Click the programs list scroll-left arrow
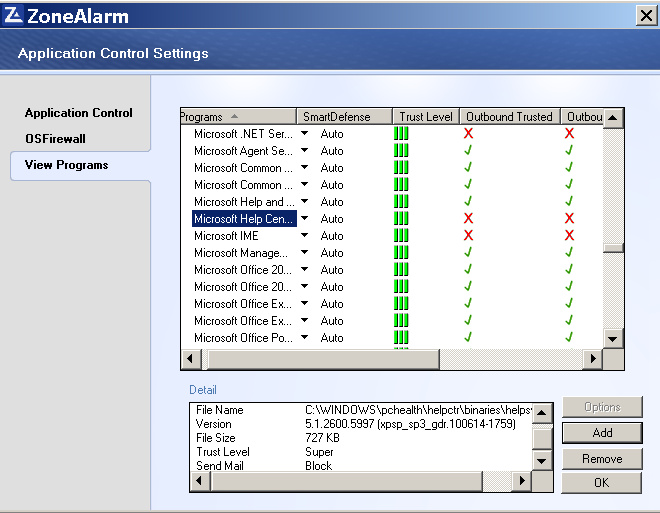 [x=190, y=359]
